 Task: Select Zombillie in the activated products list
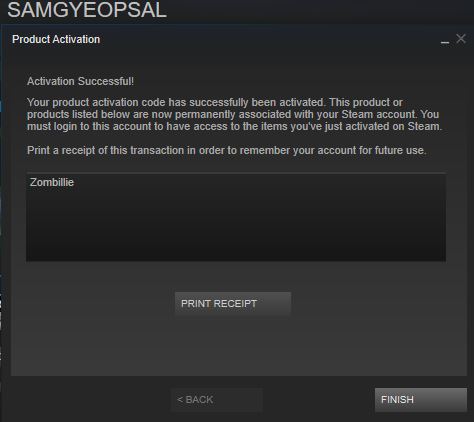[52, 182]
